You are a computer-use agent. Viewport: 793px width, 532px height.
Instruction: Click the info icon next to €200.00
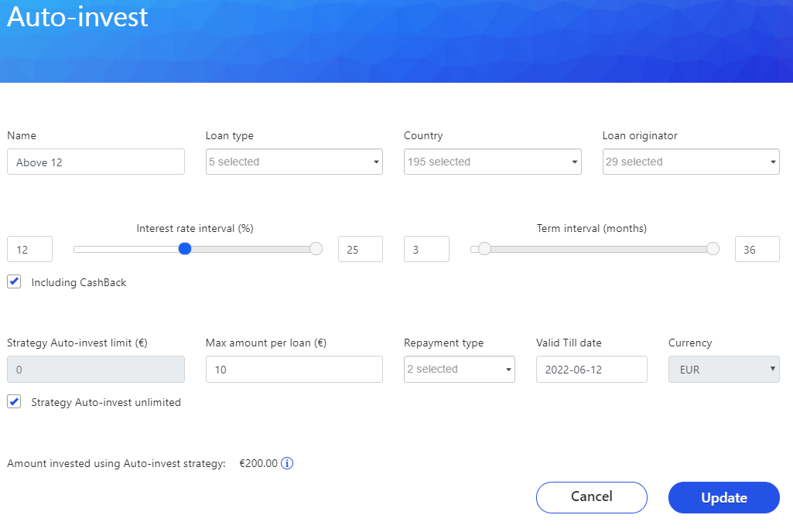pyautogui.click(x=287, y=464)
